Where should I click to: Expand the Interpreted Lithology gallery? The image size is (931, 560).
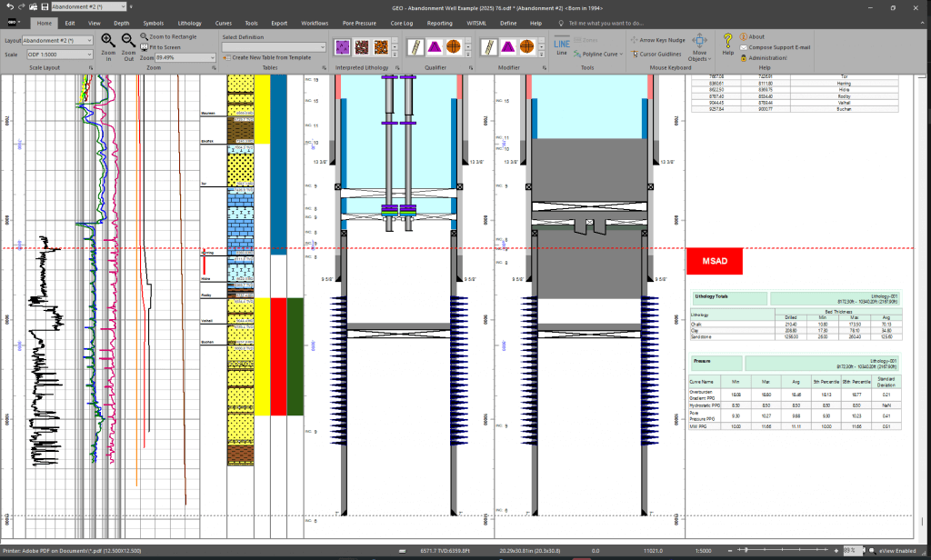(395, 54)
